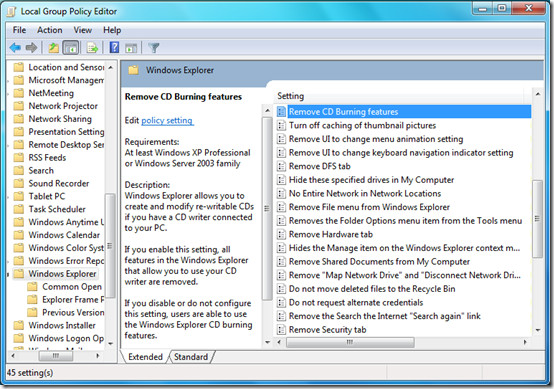Screen dimensions: 554x389
Task: Click icon beside Remove Hardware tab
Action: coord(281,234)
